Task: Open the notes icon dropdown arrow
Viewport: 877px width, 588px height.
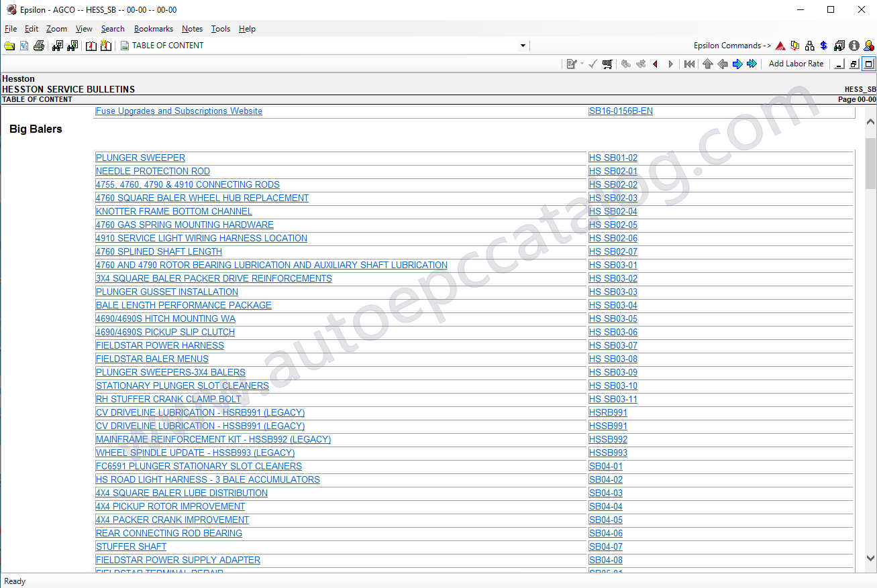Action: pyautogui.click(x=582, y=64)
